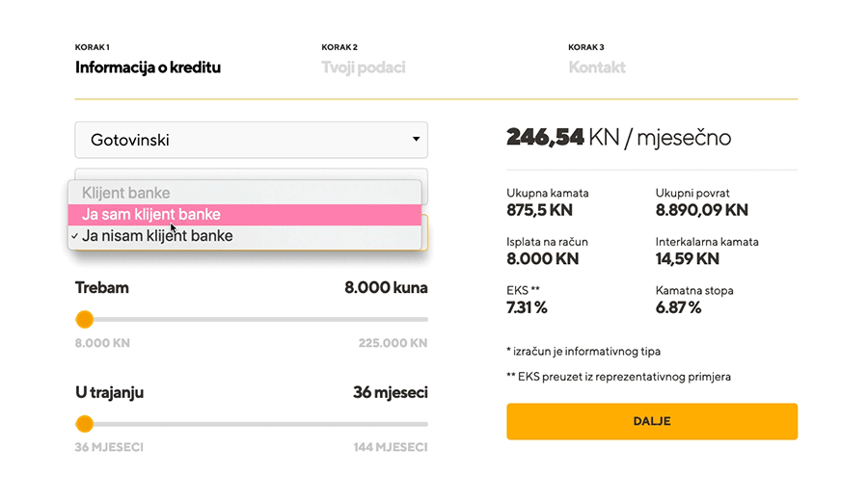Click the 144 MJESECI maximum duration label

click(390, 448)
